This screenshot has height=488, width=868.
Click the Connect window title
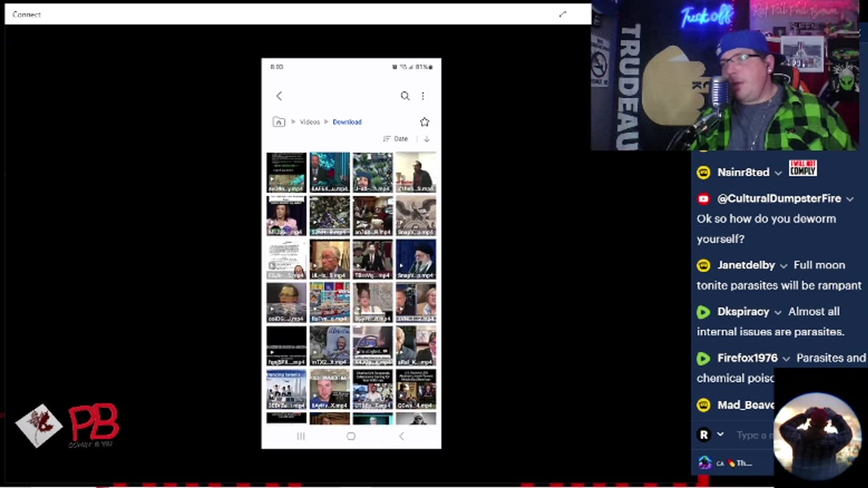click(x=26, y=14)
